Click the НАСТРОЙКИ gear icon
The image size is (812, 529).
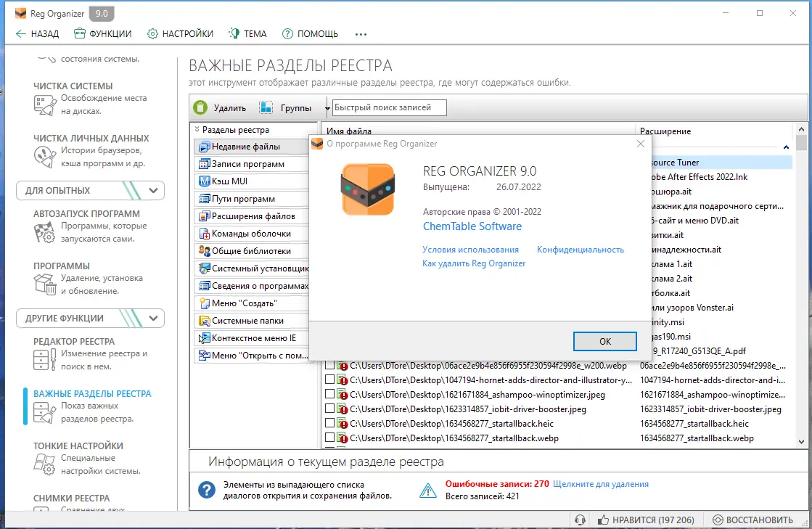click(152, 33)
